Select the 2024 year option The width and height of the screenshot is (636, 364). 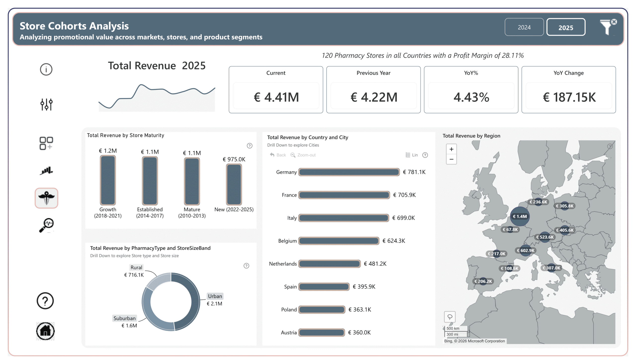(524, 27)
